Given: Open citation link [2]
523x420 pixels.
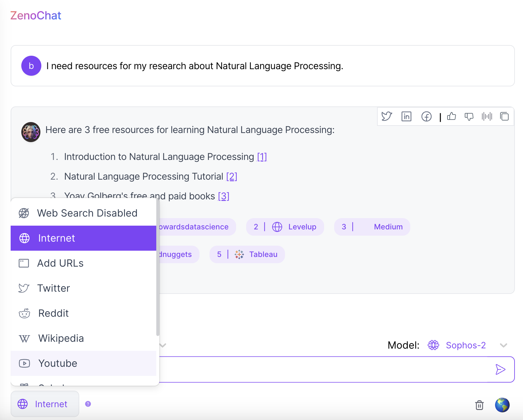Looking at the screenshot, I should (x=232, y=177).
